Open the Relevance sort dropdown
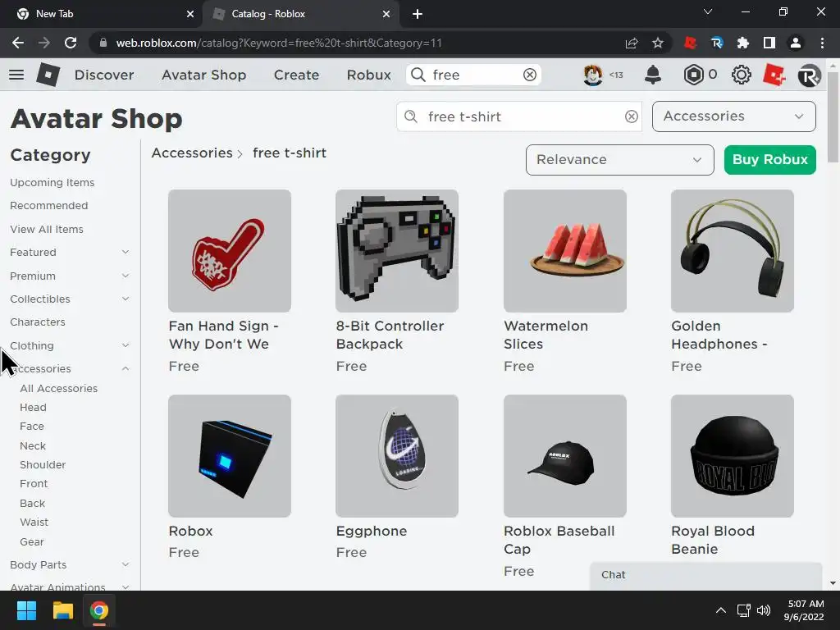The width and height of the screenshot is (840, 630). 620,160
